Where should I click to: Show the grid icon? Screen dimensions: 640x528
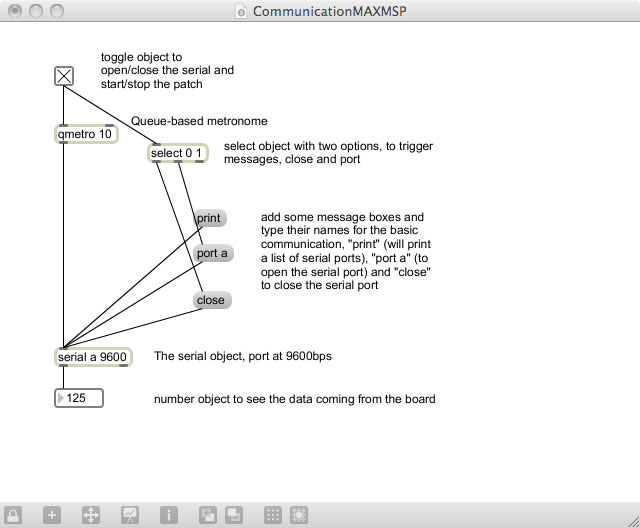tap(272, 515)
